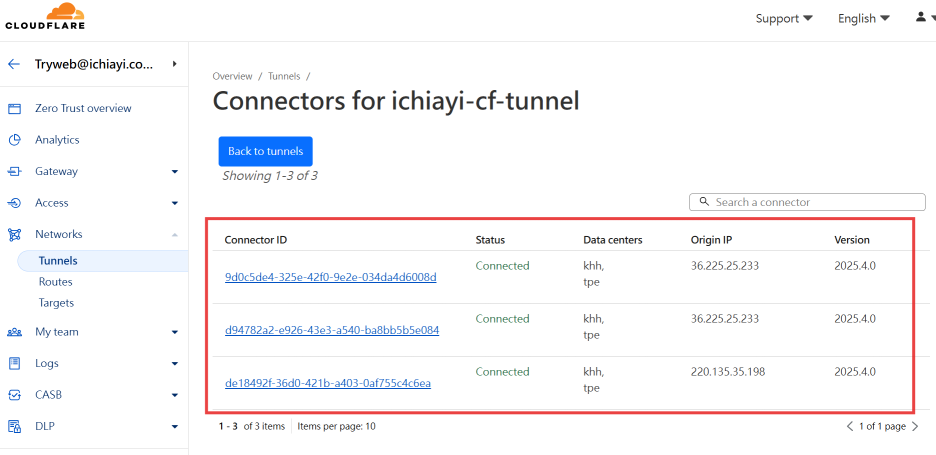Screen dimensions: 936x455
Task: Click Connected status for connector 9d0c5de4
Action: coord(503,266)
